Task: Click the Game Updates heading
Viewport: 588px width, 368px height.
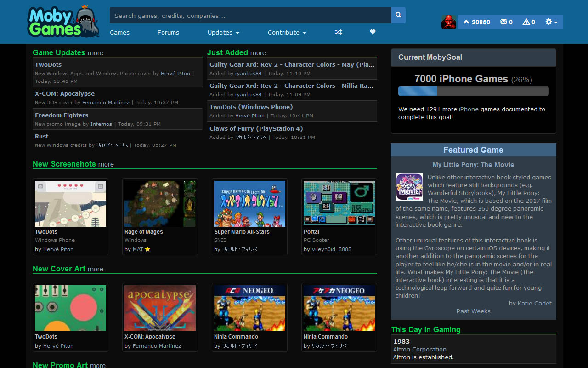Action: click(x=59, y=52)
